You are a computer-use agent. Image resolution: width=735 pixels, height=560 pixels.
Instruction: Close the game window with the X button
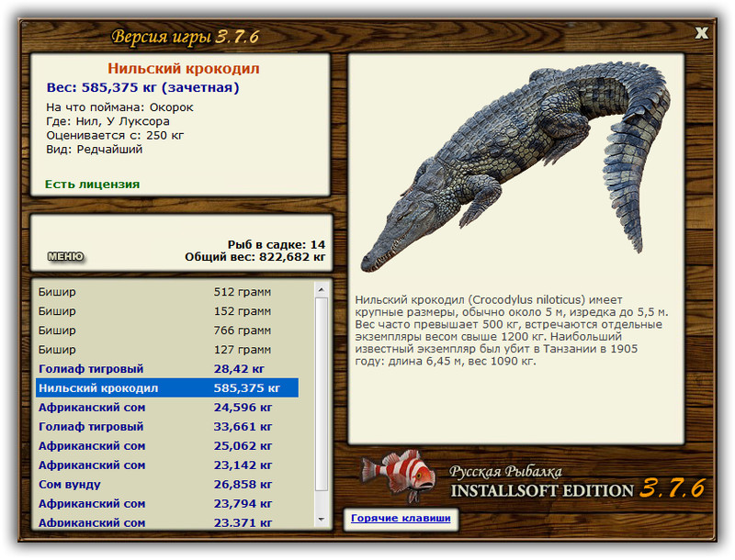pos(701,33)
